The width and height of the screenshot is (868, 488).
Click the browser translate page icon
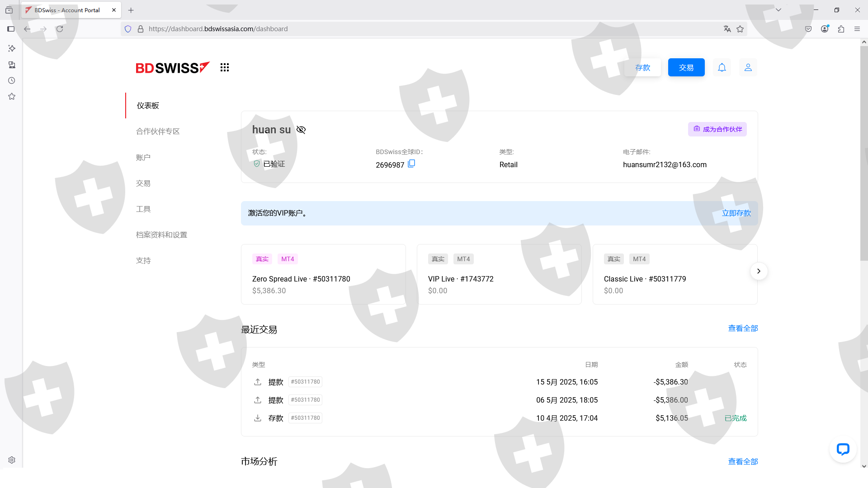[x=727, y=29]
